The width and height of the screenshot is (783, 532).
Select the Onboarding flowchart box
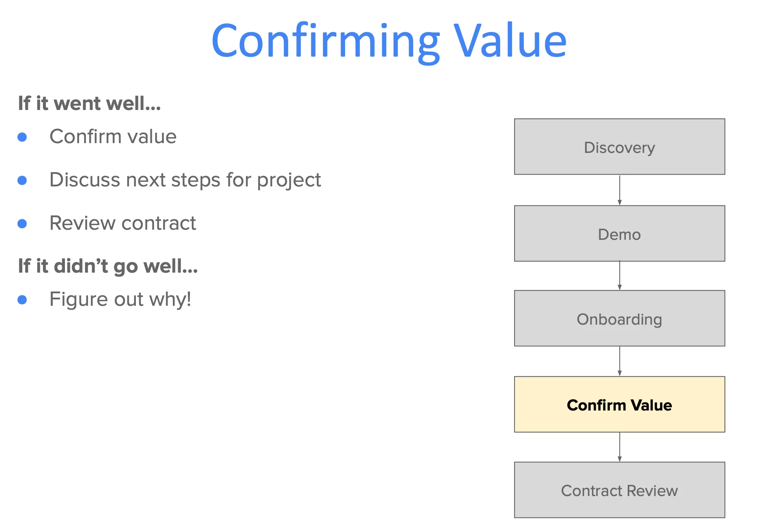tap(619, 318)
